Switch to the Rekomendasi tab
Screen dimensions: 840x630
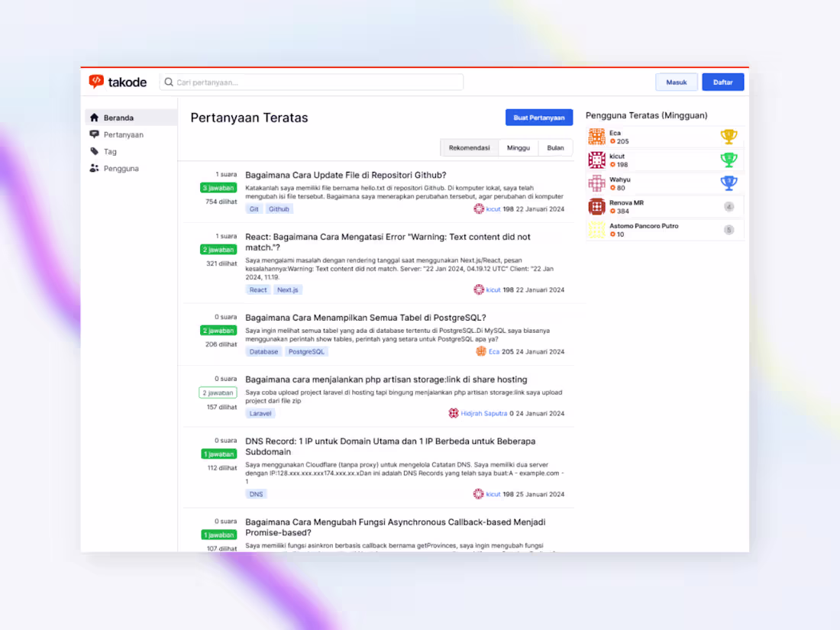point(470,148)
